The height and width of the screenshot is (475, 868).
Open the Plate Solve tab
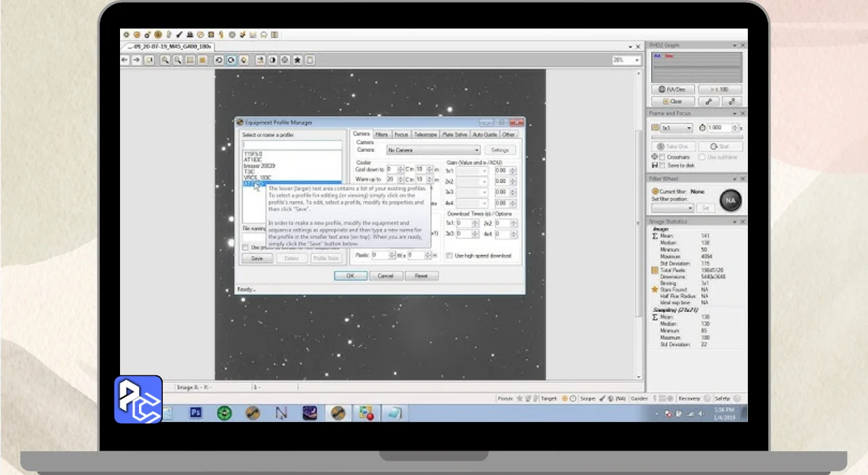[454, 134]
